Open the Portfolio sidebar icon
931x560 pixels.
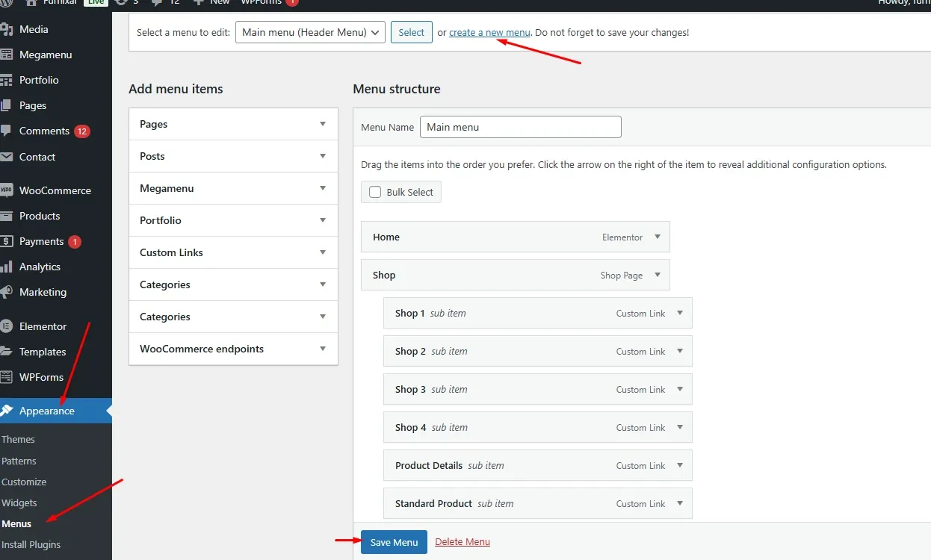click(7, 80)
